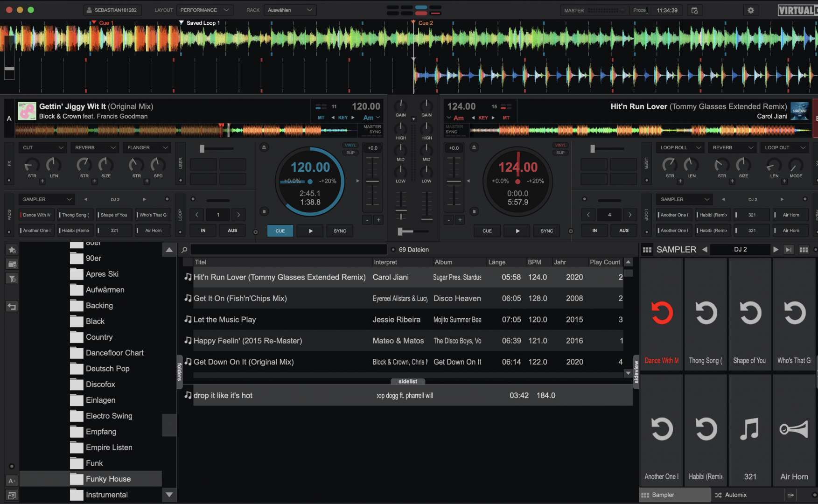818x504 pixels.
Task: Click the favorites star folder icon in browser sidebar
Action: pos(12,250)
